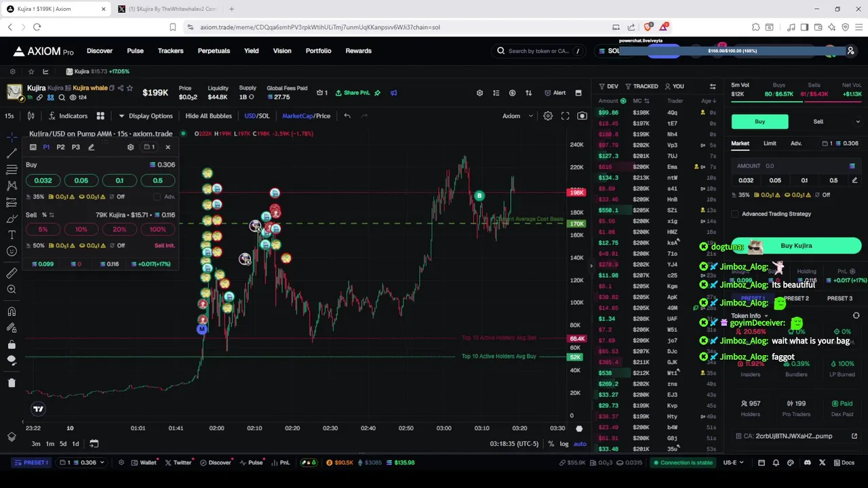Open chart settings gear next to Axiom
This screenshot has width=868, height=488.
[x=548, y=116]
